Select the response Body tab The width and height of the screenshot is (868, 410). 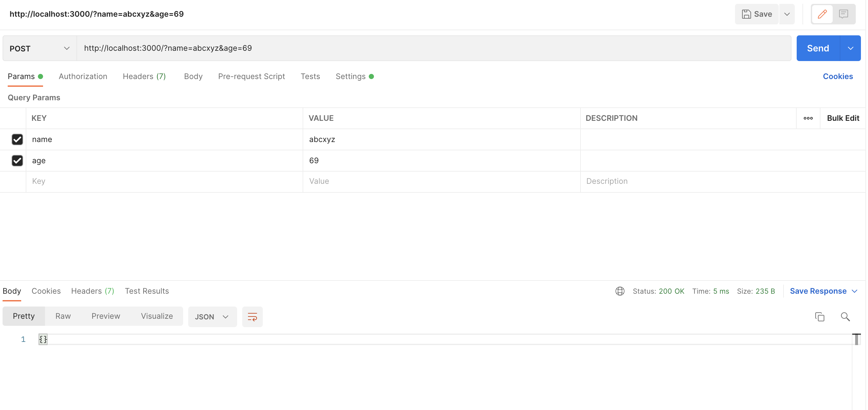pyautogui.click(x=12, y=291)
